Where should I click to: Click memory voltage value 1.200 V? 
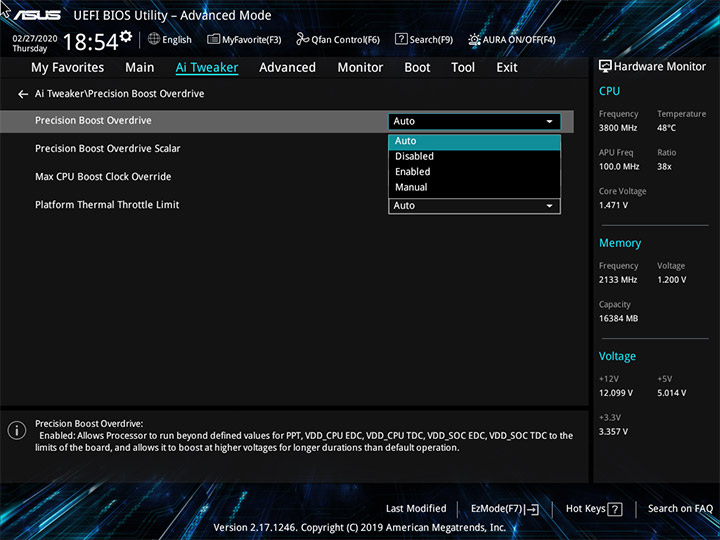coord(671,280)
